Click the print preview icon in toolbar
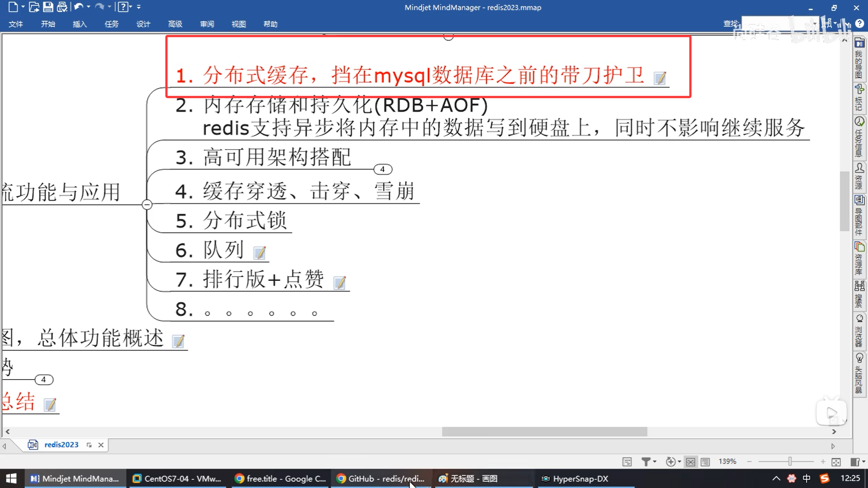The image size is (868, 488). (x=62, y=7)
